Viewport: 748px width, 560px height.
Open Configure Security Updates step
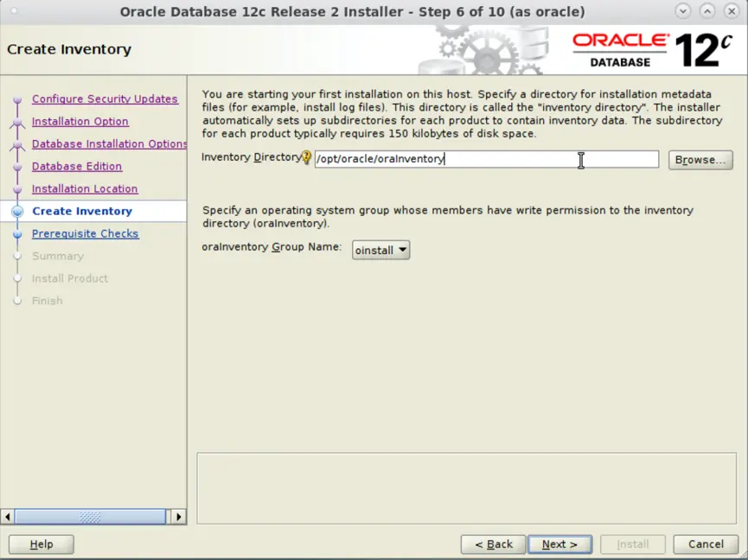click(105, 99)
